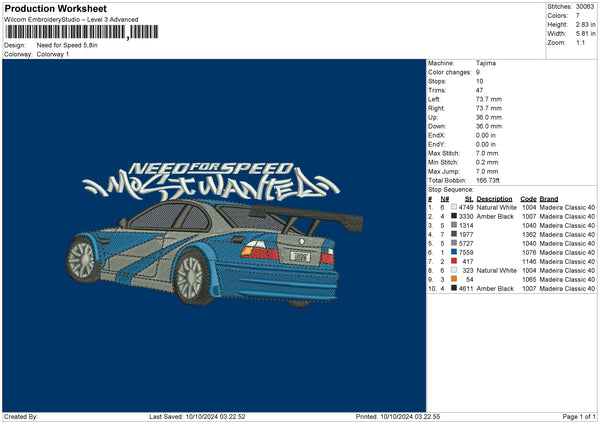The image size is (600, 424).
Task: Click the EndX value "0.00 in"
Action: coord(486,135)
